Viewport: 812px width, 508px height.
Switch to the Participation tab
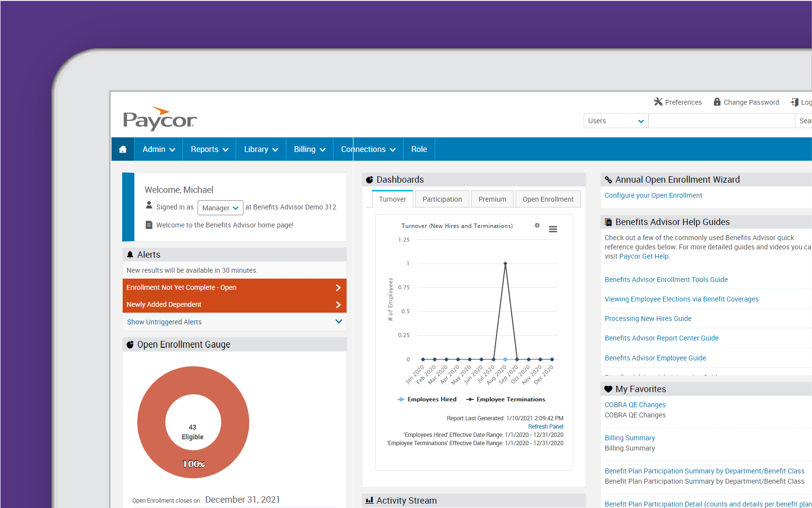click(x=442, y=199)
